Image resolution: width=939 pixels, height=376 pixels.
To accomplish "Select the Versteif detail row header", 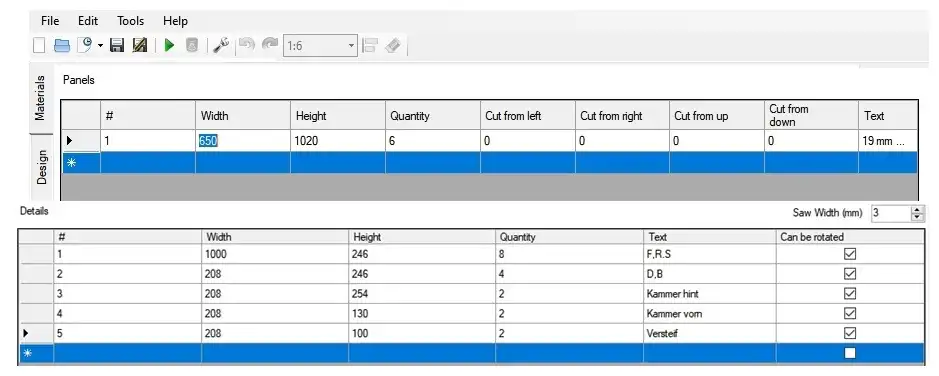I will [36, 333].
